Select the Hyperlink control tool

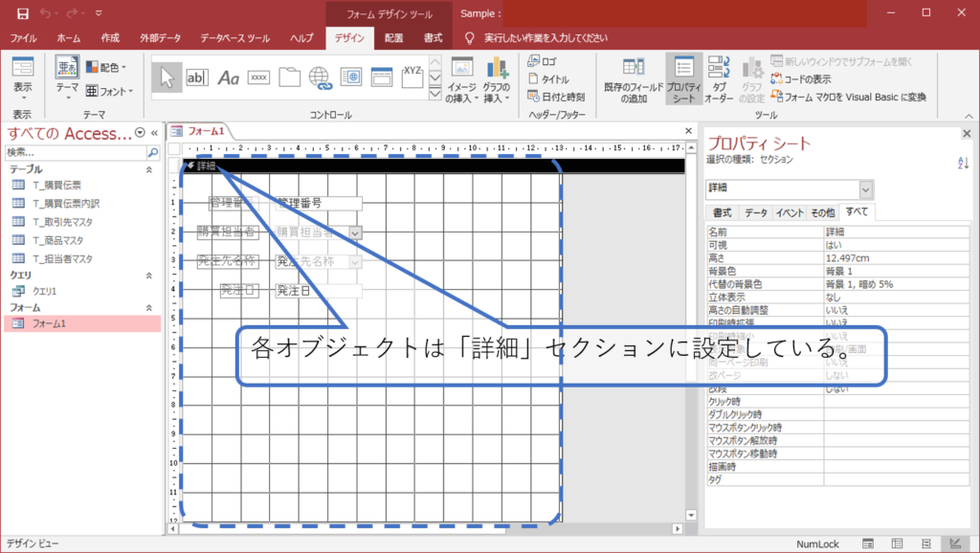tap(320, 77)
